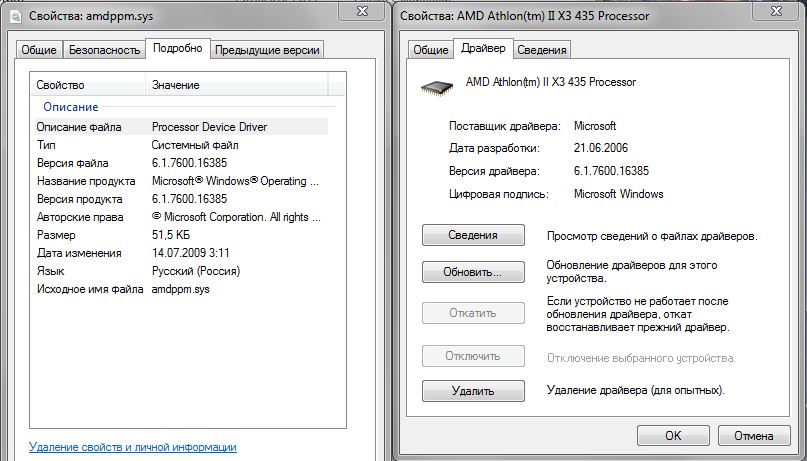Open the Подробно tab

click(x=176, y=48)
